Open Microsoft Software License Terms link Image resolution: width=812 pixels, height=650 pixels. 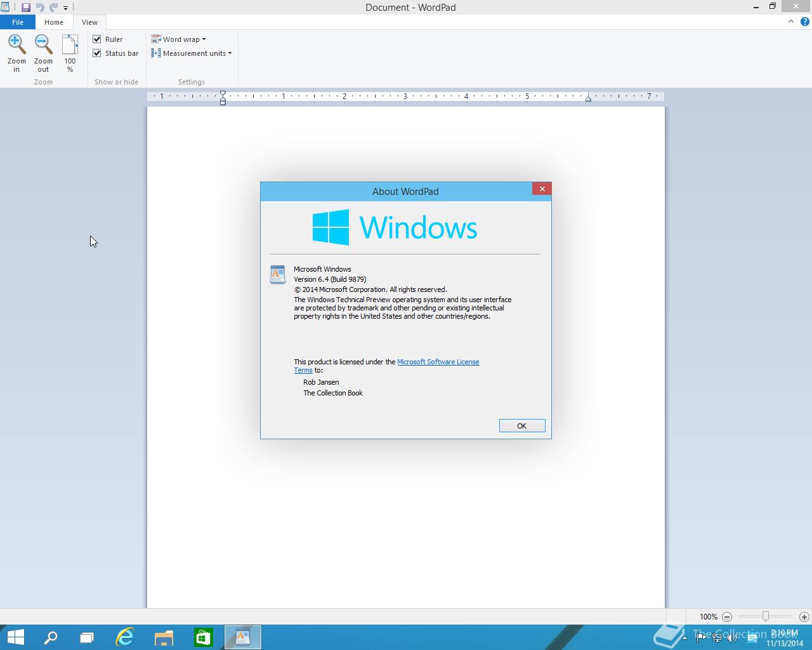click(x=438, y=362)
